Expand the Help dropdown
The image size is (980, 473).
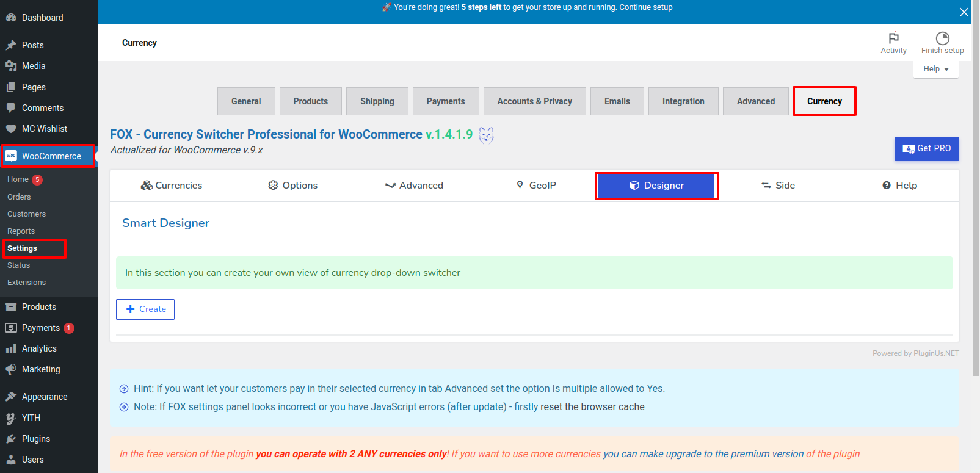pyautogui.click(x=936, y=69)
